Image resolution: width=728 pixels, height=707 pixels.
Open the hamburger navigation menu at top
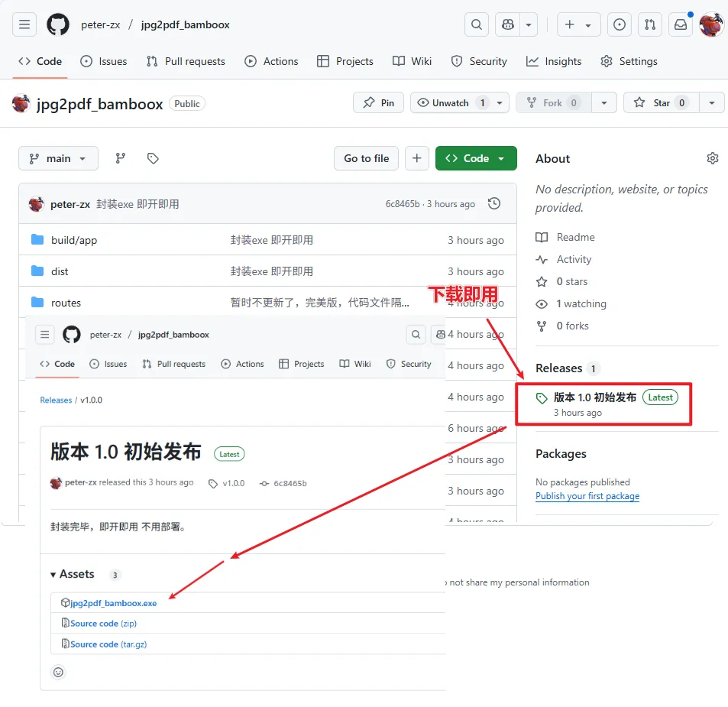coord(24,24)
